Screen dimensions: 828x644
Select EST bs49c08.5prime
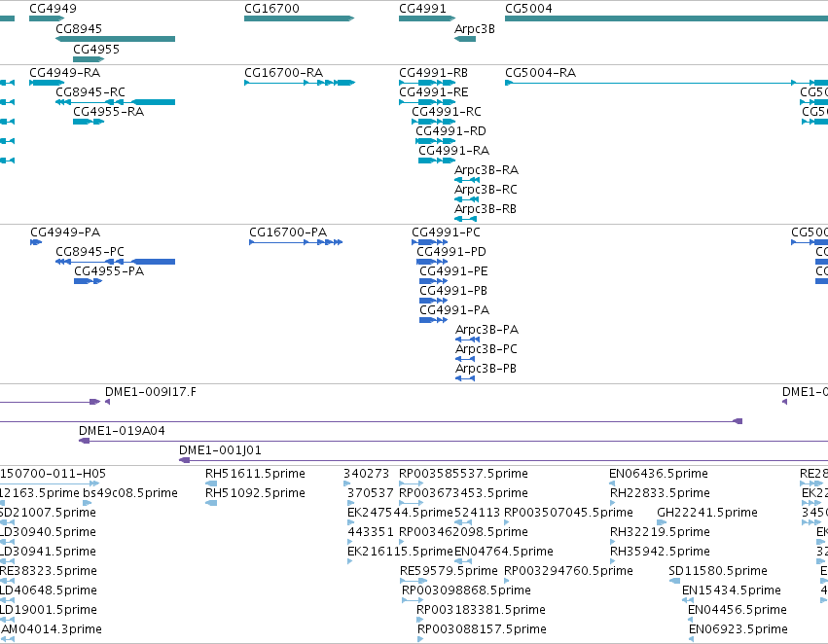pos(130,493)
